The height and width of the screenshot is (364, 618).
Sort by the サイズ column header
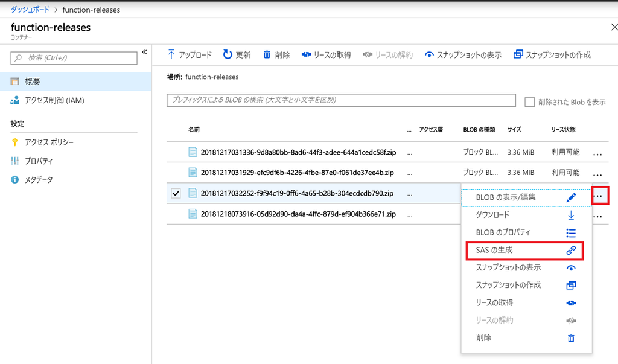click(514, 129)
